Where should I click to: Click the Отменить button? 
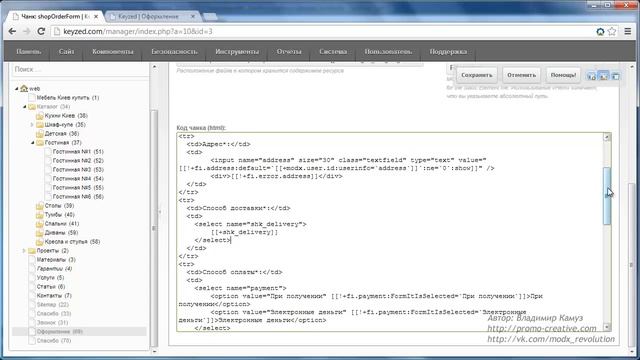[521, 75]
